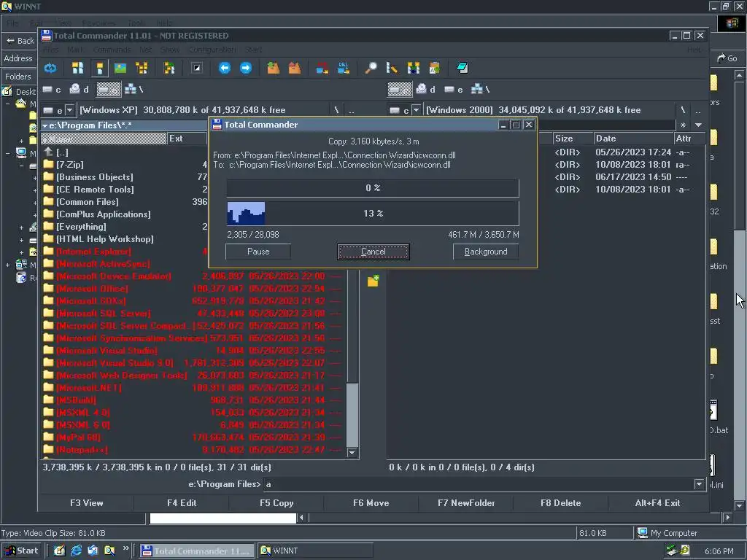Click the Size column header

tap(572, 139)
